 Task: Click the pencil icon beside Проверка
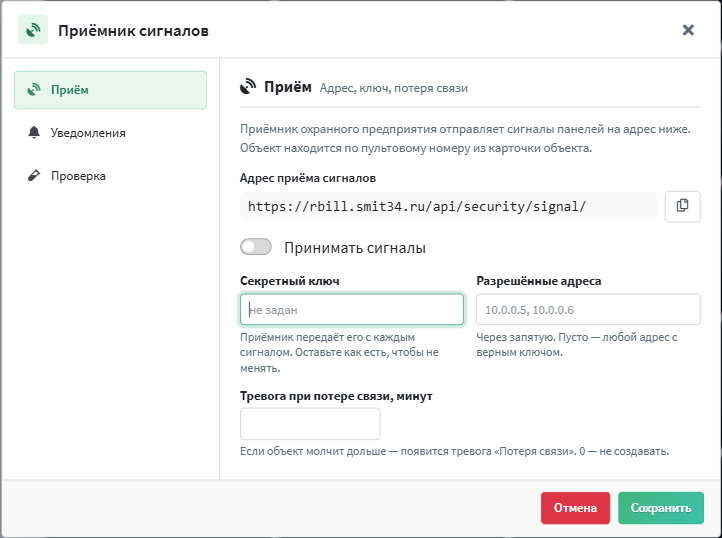pyautogui.click(x=34, y=175)
